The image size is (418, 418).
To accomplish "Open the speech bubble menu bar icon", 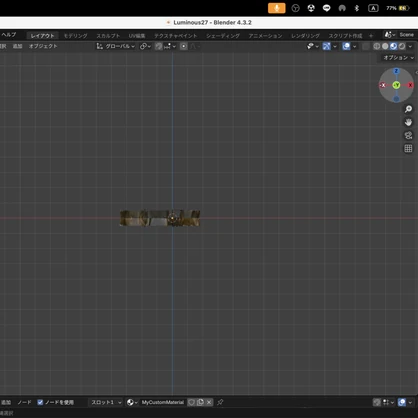I will tap(327, 8).
